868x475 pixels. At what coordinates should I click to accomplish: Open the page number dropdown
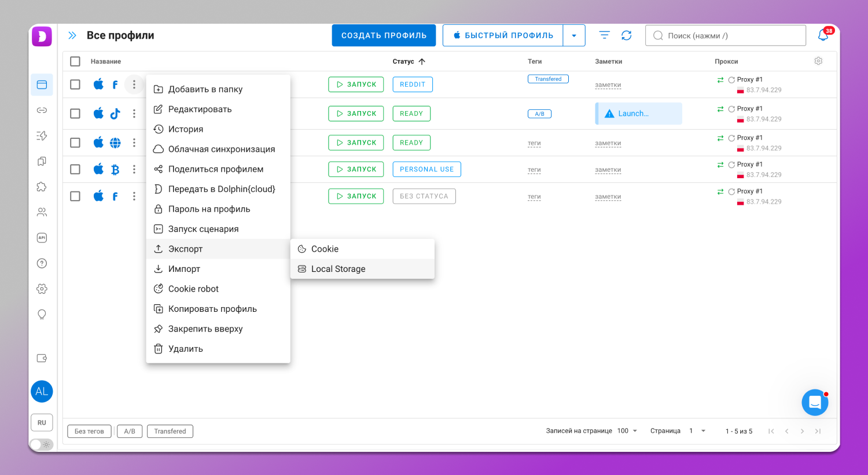tap(697, 431)
